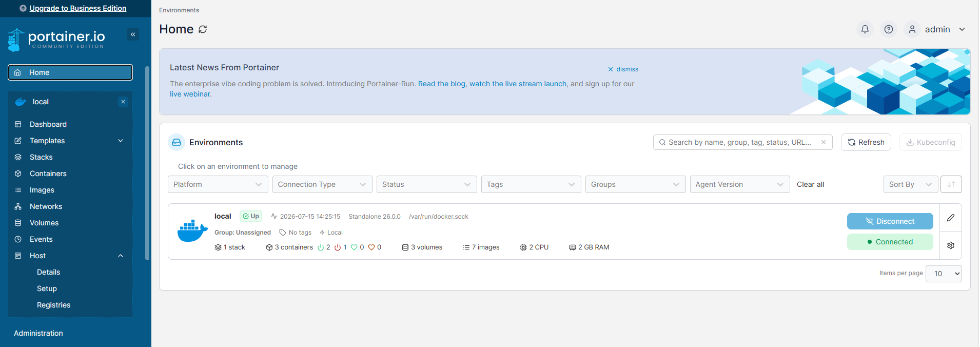Go to Home in the sidebar
Image resolution: width=980 pixels, height=347 pixels.
(70, 72)
